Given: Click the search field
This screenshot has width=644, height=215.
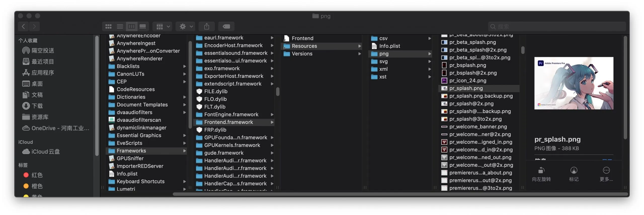Looking at the screenshot, I should 557,26.
